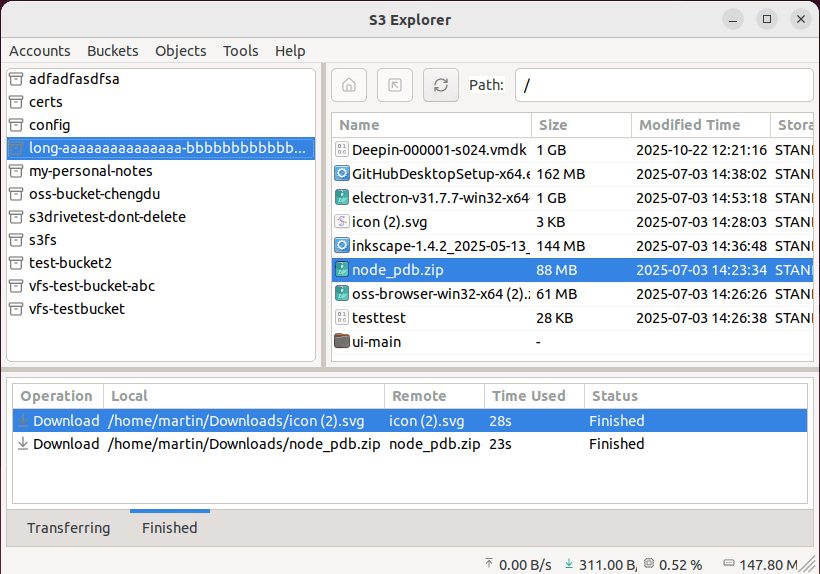Click the 28s time used cell

[500, 421]
